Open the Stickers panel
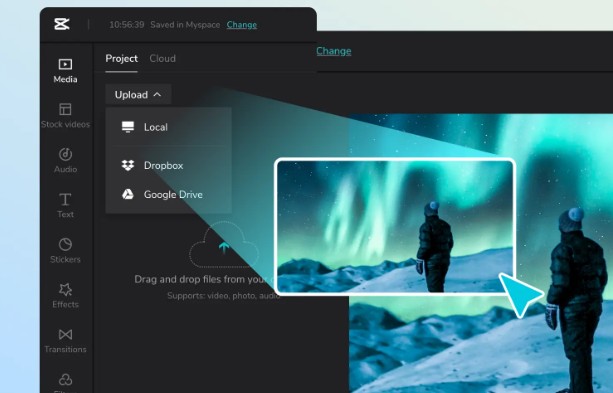The height and width of the screenshot is (393, 613). pyautogui.click(x=65, y=251)
